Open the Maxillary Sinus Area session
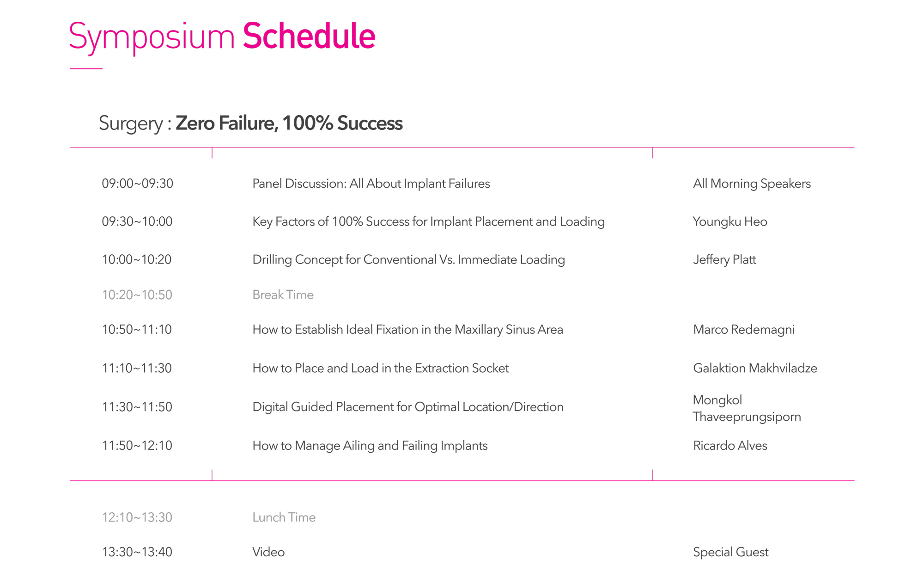924x584 pixels. (x=407, y=329)
